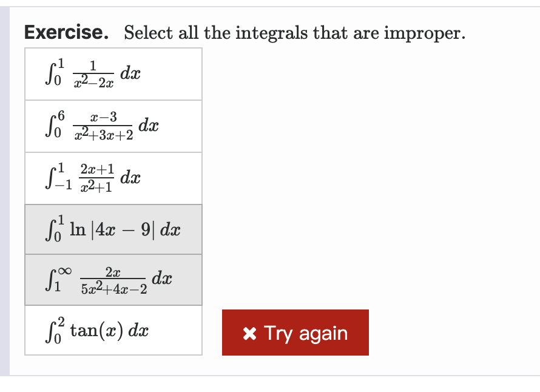Click the red Try again label text
This screenshot has width=540, height=392.
pos(305,333)
